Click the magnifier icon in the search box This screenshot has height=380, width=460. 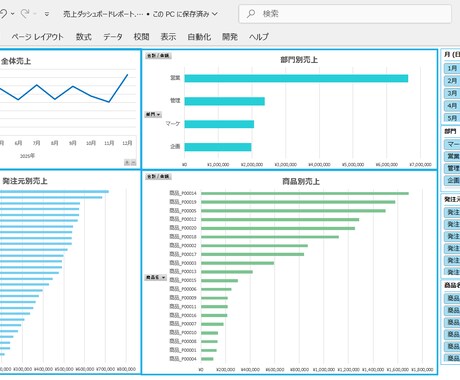(x=251, y=14)
